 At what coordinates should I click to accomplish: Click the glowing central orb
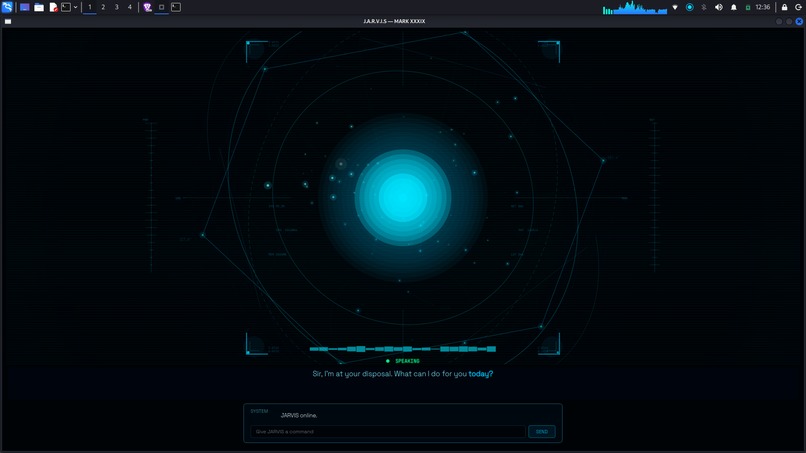pos(402,197)
